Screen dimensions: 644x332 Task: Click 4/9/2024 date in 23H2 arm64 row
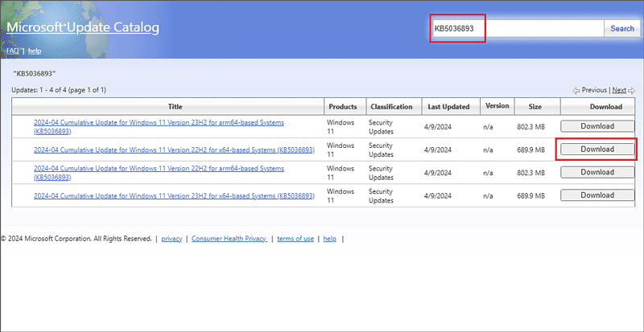coord(438,127)
